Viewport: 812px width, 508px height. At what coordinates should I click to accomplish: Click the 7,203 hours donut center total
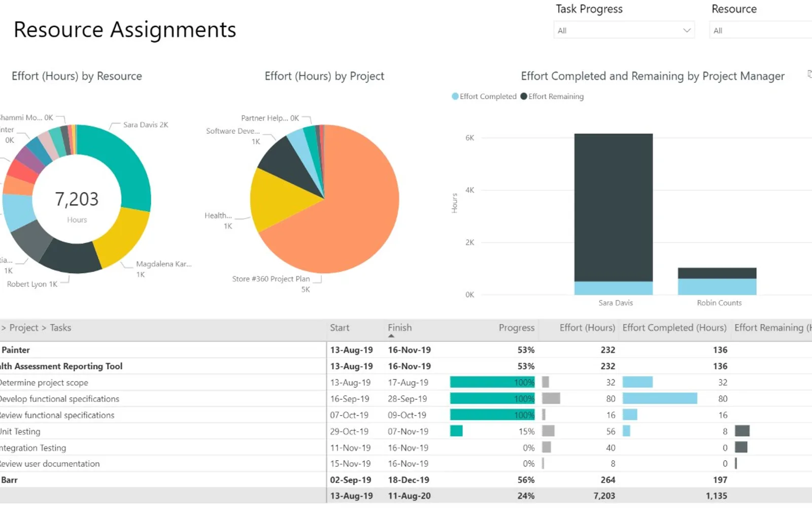77,199
